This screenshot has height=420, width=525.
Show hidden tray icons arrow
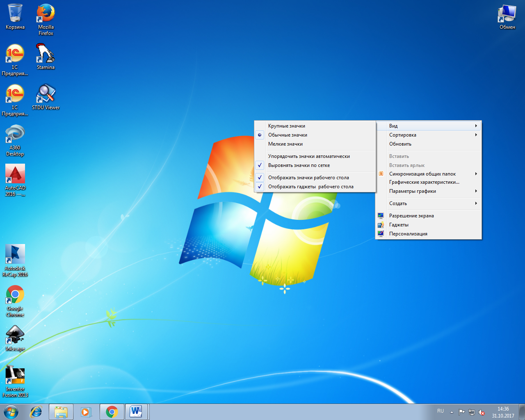(x=452, y=412)
